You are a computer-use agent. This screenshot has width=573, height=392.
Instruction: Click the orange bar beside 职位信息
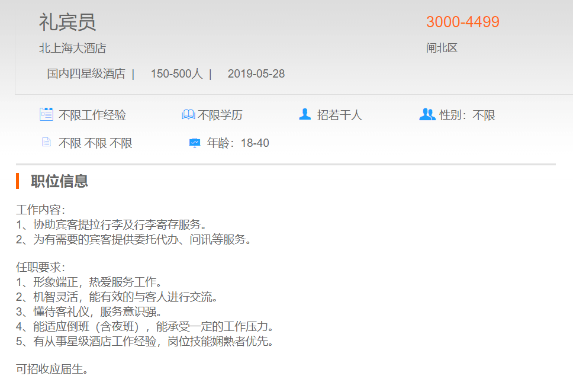[x=18, y=181]
